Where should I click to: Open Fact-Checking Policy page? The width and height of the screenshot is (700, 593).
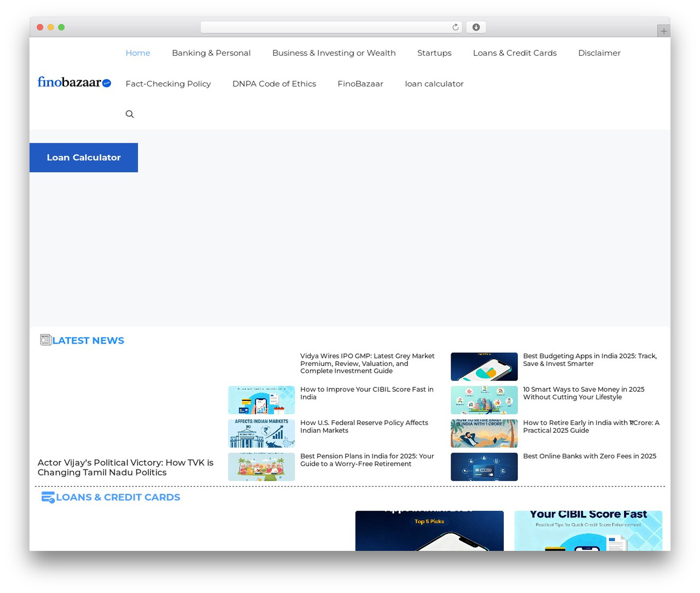(x=168, y=84)
